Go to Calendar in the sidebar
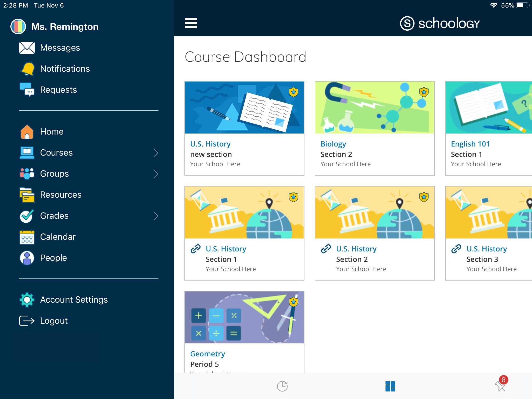532x399 pixels. click(58, 237)
